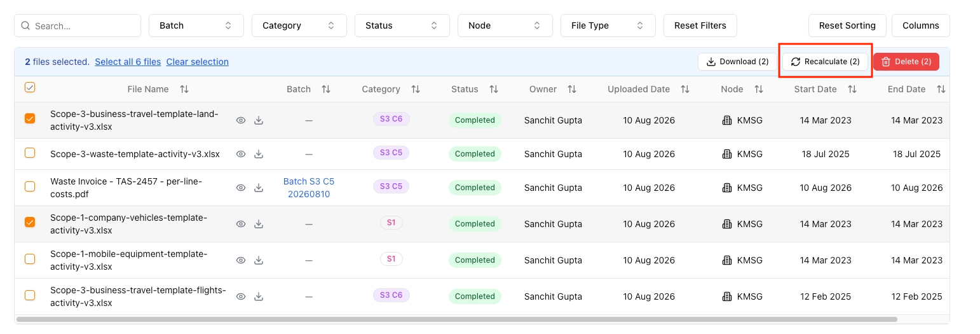Click Start Date 12 Feb 2025 cell
This screenshot has height=334, width=980.
tap(826, 296)
